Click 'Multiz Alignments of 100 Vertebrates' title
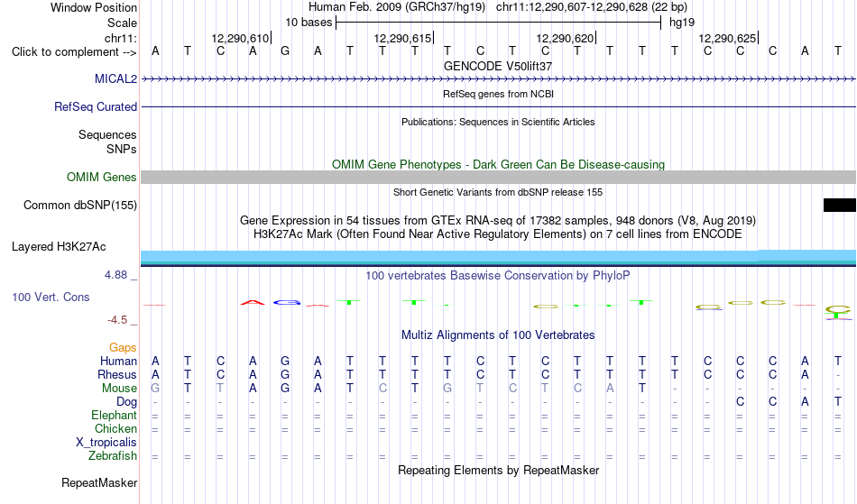 tap(498, 334)
